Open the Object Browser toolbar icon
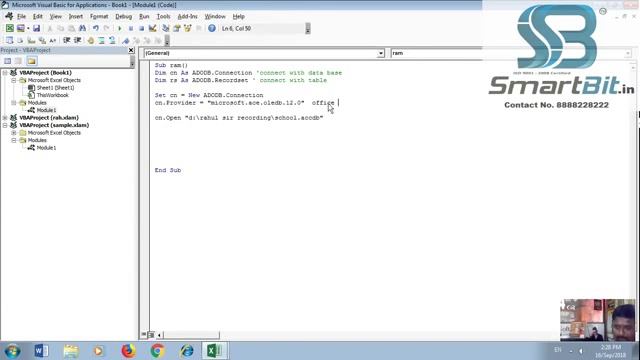Screen dimensions: 640x360 (188, 28)
